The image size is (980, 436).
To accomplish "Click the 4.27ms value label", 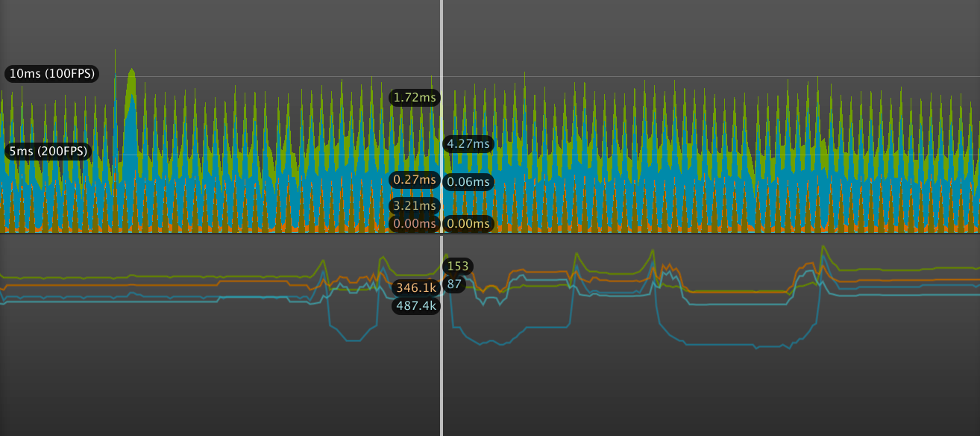I will 468,143.
